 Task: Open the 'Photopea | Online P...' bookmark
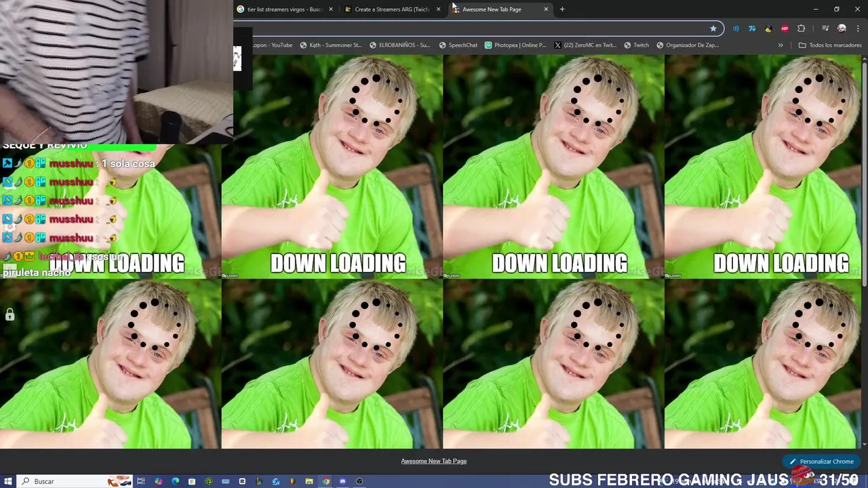515,45
